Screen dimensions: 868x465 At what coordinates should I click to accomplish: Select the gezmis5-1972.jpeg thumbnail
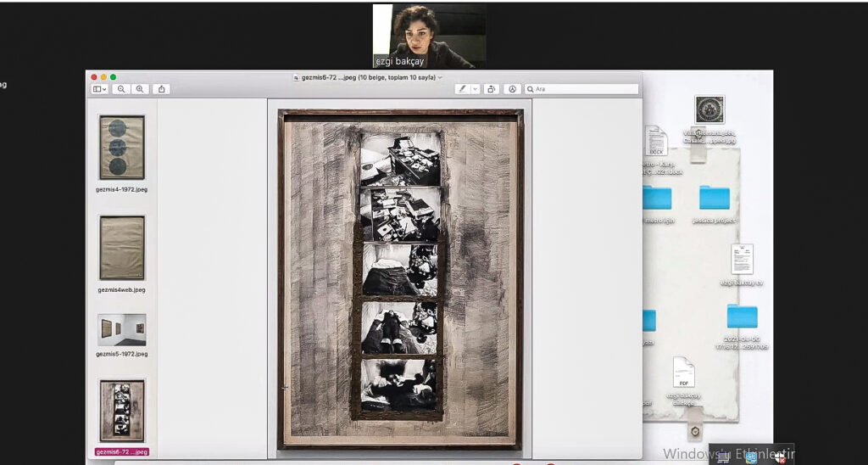click(x=122, y=330)
